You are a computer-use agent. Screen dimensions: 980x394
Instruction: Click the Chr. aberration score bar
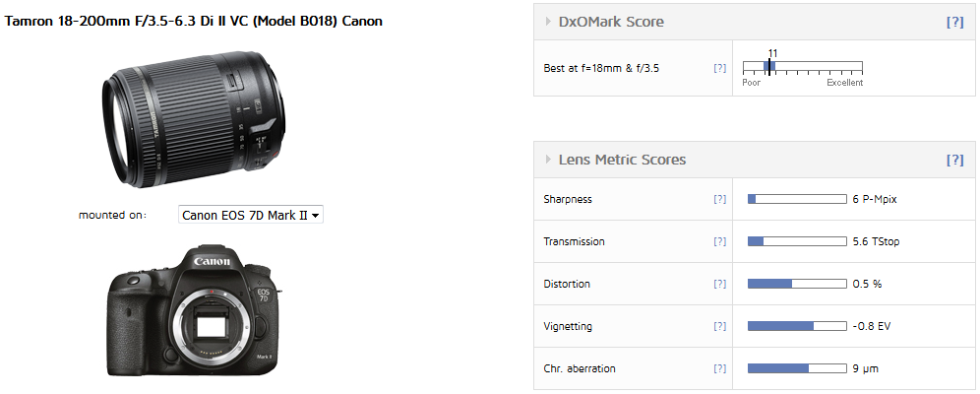tap(797, 368)
